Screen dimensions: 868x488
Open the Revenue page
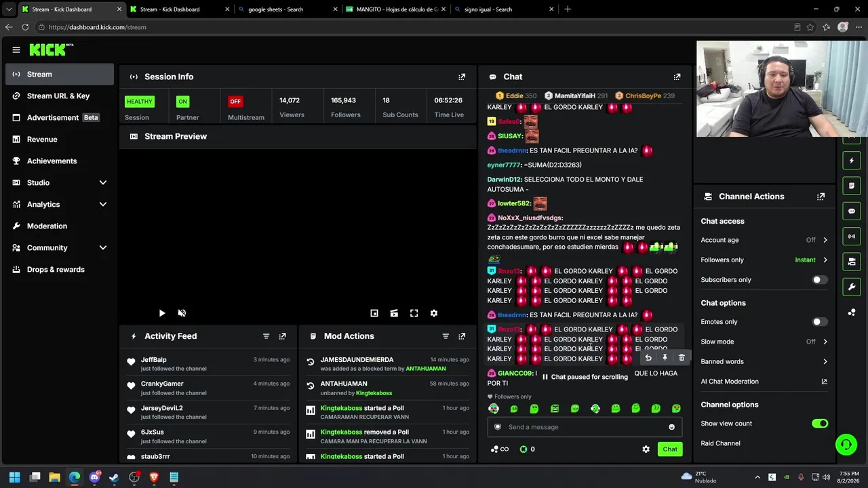[x=60, y=139]
